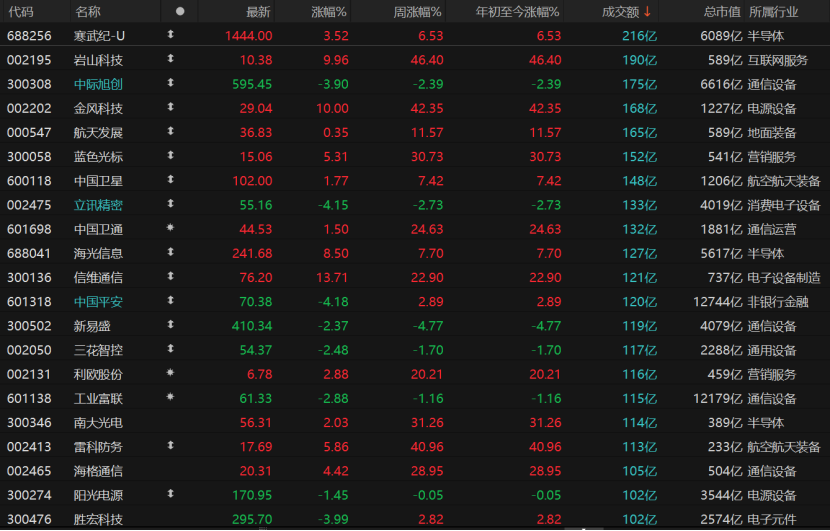Click latest price 1444.00 of 寒武纪-U
This screenshot has width=830, height=531.
248,36
